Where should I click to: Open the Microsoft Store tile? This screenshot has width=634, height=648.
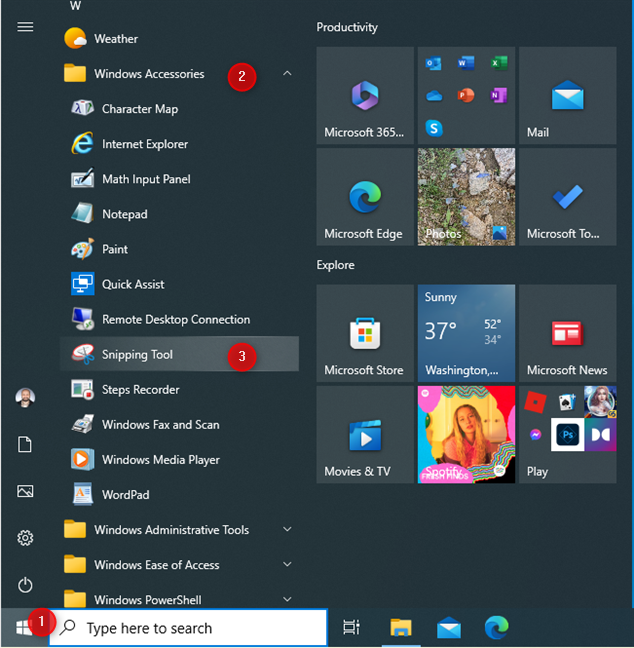pyautogui.click(x=364, y=333)
